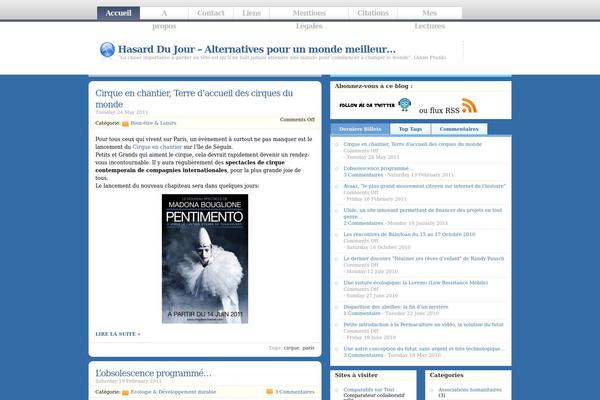Click the bullet icon beside 'Comparatifs sur Tout'
The height and width of the screenshot is (400, 600).
[336, 390]
